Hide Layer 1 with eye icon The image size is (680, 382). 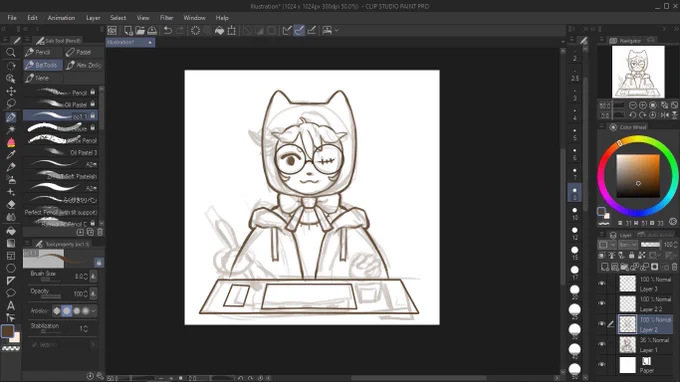(602, 344)
